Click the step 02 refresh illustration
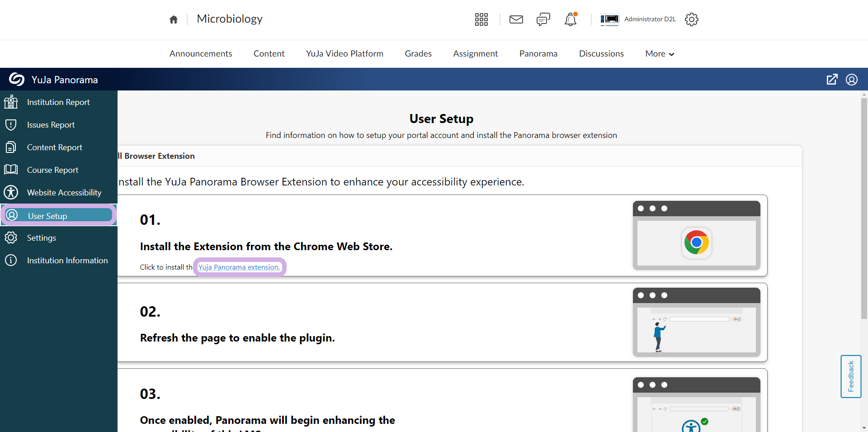Viewport: 868px width, 432px height. pyautogui.click(x=697, y=322)
